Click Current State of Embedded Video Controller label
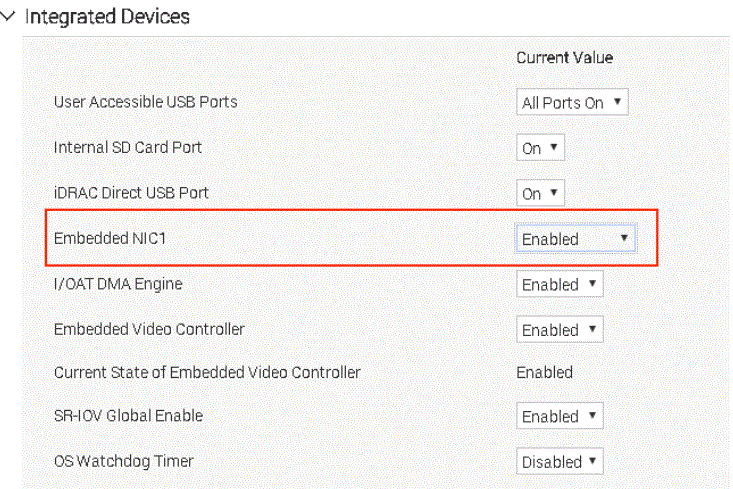Viewport: 733px width, 489px height. pos(207,372)
